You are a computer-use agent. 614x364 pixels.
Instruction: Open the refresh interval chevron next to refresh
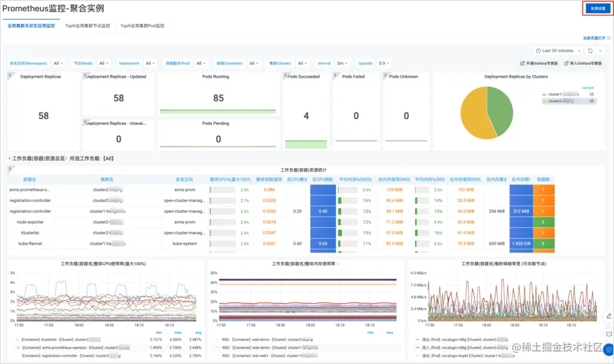(600, 51)
